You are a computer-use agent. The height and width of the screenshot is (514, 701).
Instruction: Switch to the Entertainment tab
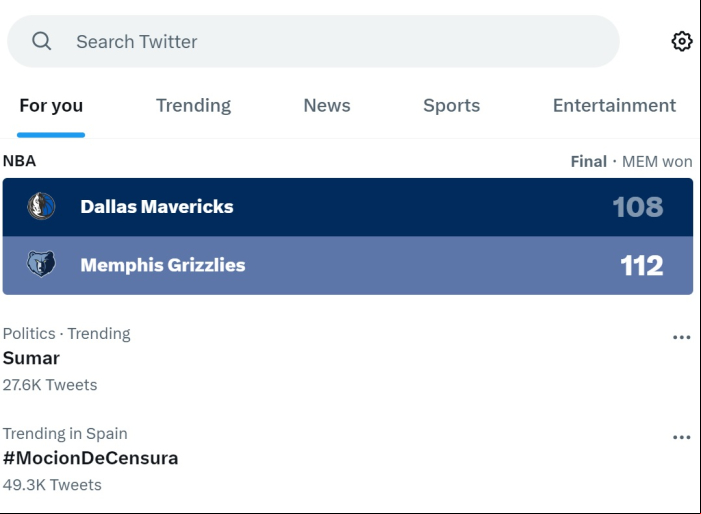coord(614,106)
